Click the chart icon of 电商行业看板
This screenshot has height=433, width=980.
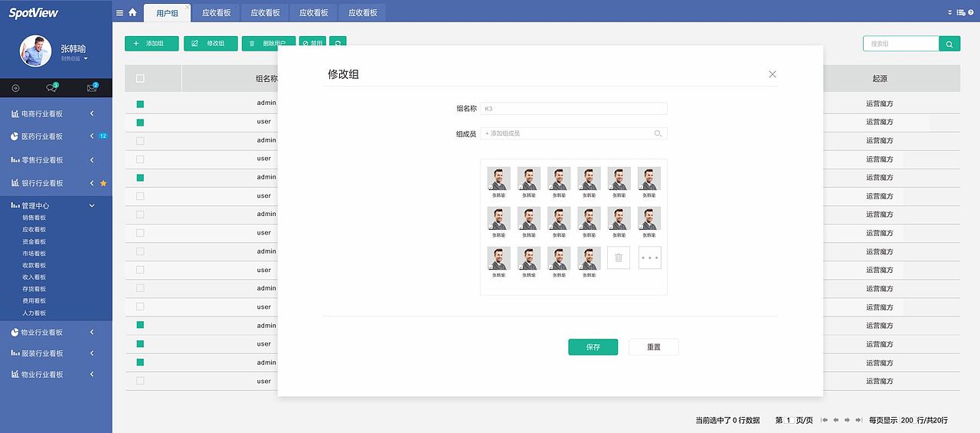(x=15, y=113)
